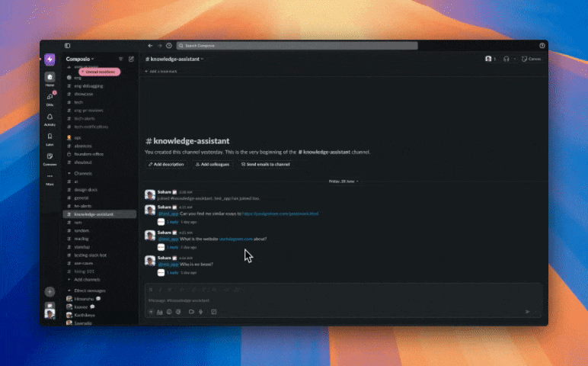This screenshot has height=366, width=588.
Task: Open the Activity tab
Action: [50, 120]
